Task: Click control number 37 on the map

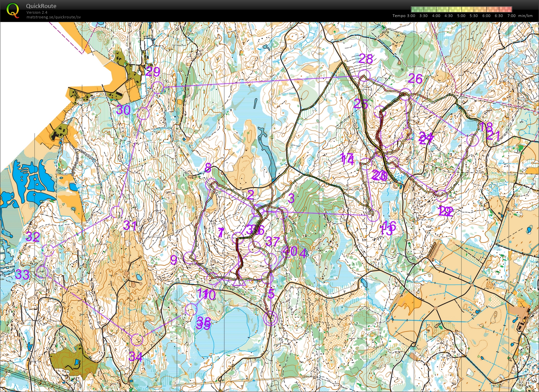Action: [272, 241]
